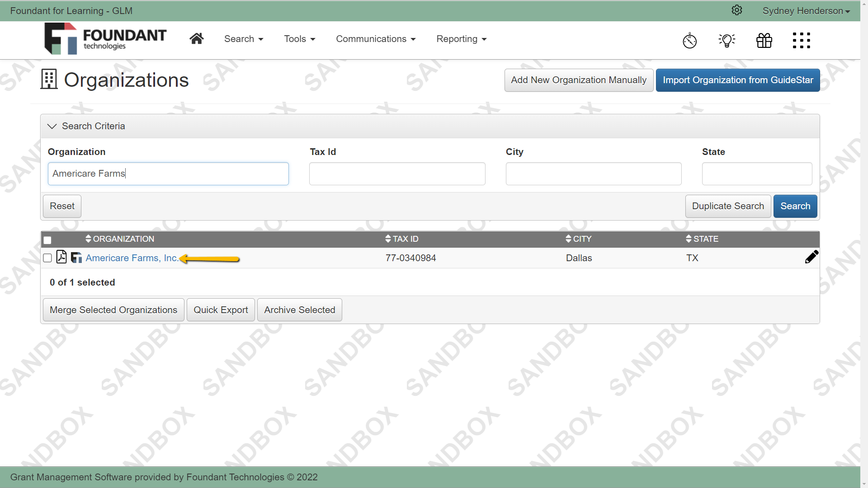Open the apps grid icon top right
The image size is (868, 488).
coord(801,40)
